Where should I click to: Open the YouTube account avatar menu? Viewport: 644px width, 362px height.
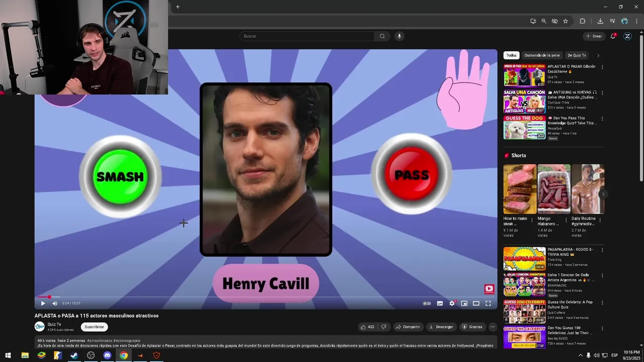click(627, 36)
